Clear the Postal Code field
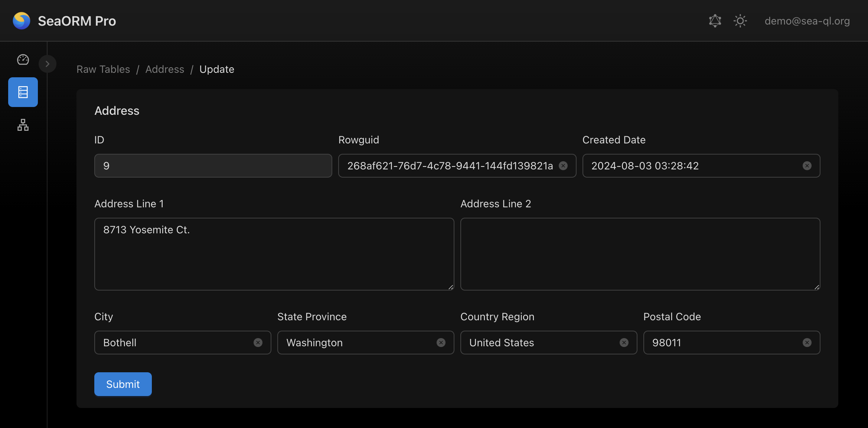Screen dimensions: 868x428 coord(807,343)
